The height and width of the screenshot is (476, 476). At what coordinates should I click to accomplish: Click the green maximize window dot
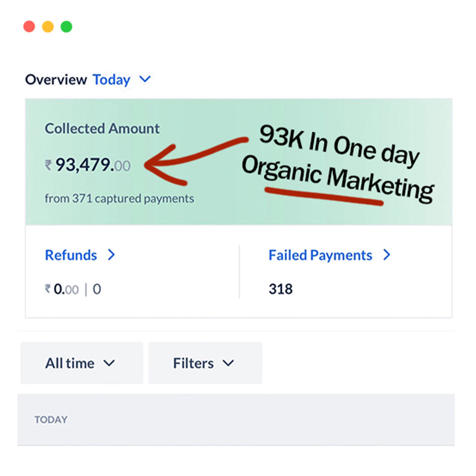click(x=66, y=27)
